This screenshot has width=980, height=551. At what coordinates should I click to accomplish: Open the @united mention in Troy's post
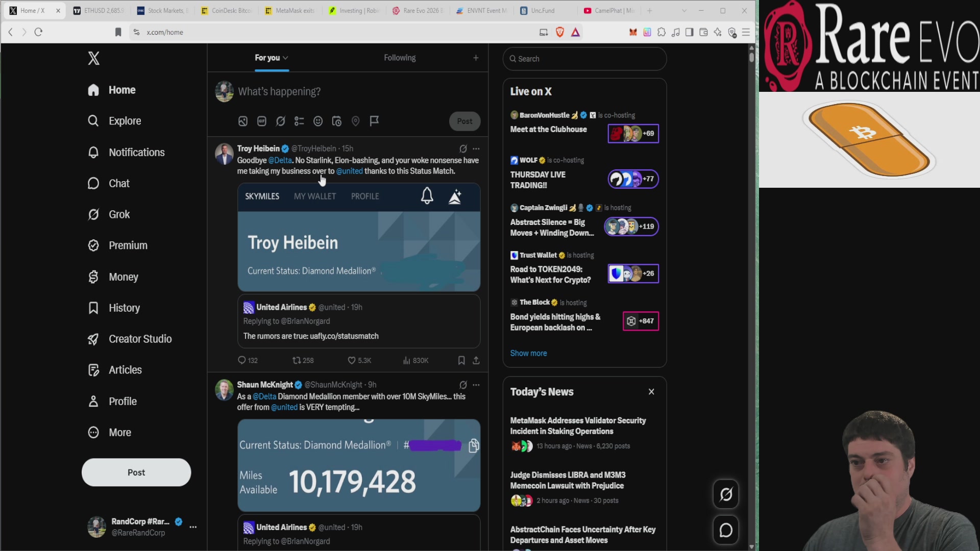pyautogui.click(x=349, y=171)
